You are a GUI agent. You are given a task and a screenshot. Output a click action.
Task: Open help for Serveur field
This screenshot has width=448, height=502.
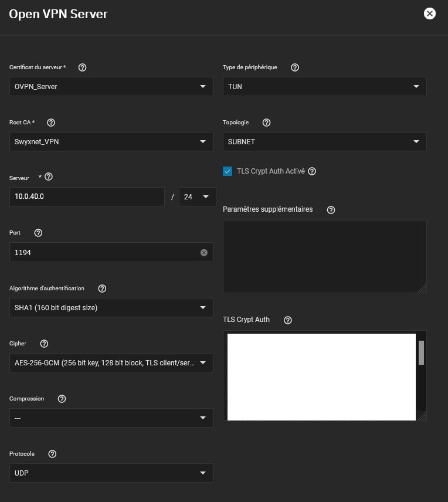[x=49, y=177]
